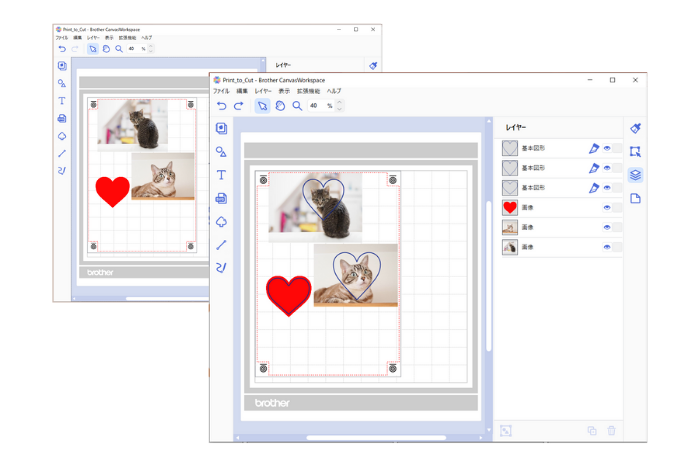Open the Layers panel icon on right sidebar
700x467 pixels.
pos(635,175)
